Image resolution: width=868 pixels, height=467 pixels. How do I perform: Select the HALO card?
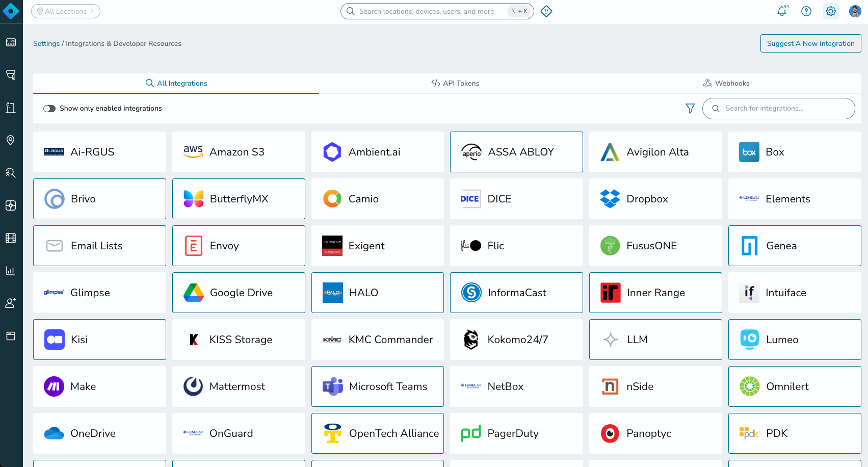click(378, 293)
